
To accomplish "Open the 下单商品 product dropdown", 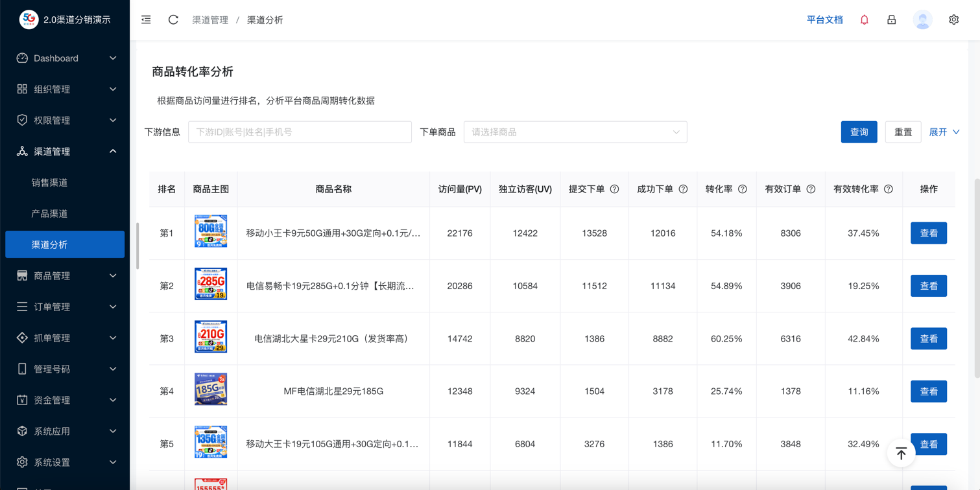I will pyautogui.click(x=575, y=132).
